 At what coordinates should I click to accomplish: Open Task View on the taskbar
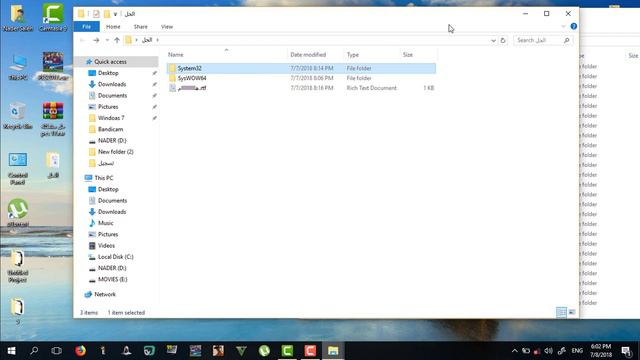[57, 351]
